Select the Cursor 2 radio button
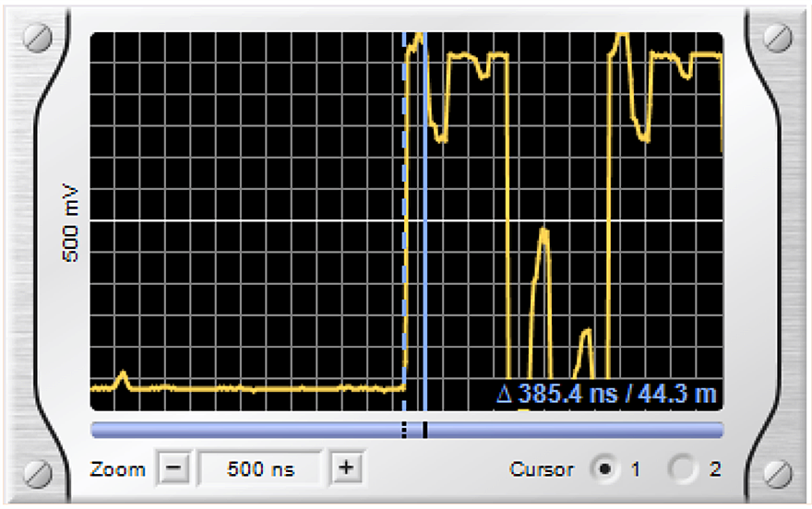Screen dimensions: 812x509 [682, 469]
